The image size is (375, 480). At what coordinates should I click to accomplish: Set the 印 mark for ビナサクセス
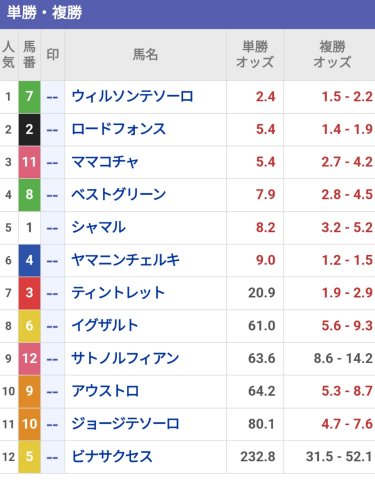pos(53,457)
